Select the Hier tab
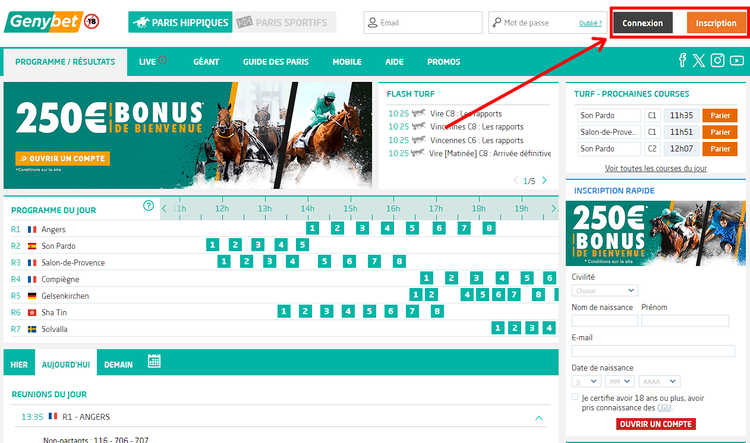 pos(19,365)
